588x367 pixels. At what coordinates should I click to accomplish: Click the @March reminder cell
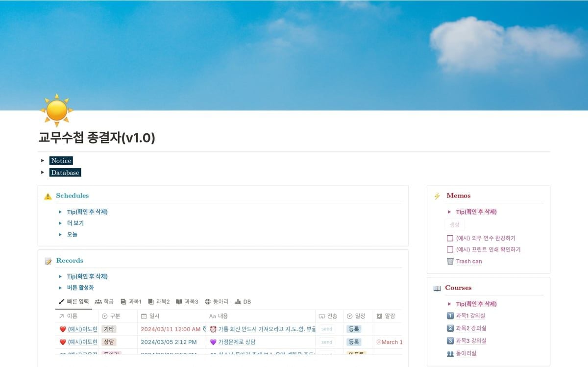click(x=389, y=342)
